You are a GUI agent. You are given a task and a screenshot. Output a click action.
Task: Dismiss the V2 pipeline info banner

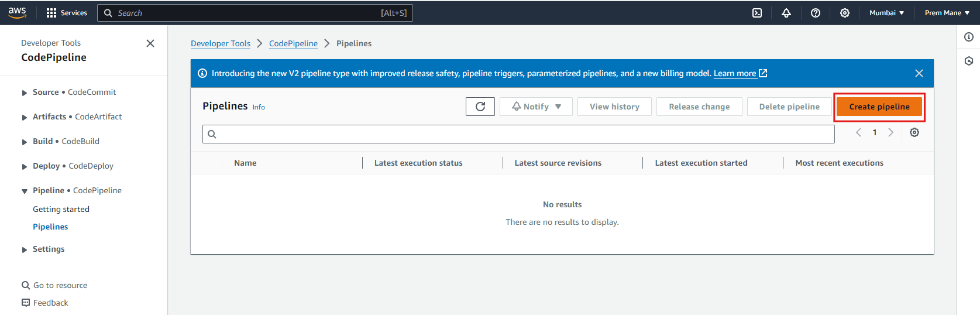pos(919,73)
